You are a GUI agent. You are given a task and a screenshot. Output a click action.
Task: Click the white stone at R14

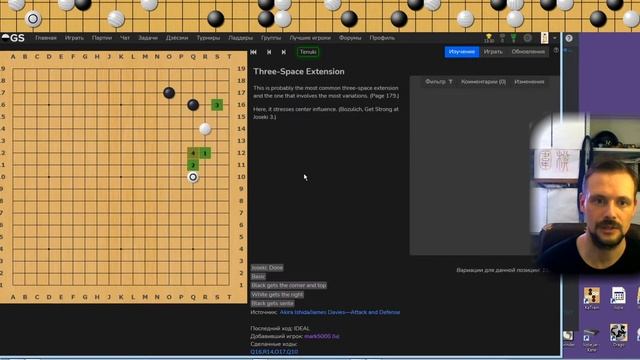coord(205,129)
